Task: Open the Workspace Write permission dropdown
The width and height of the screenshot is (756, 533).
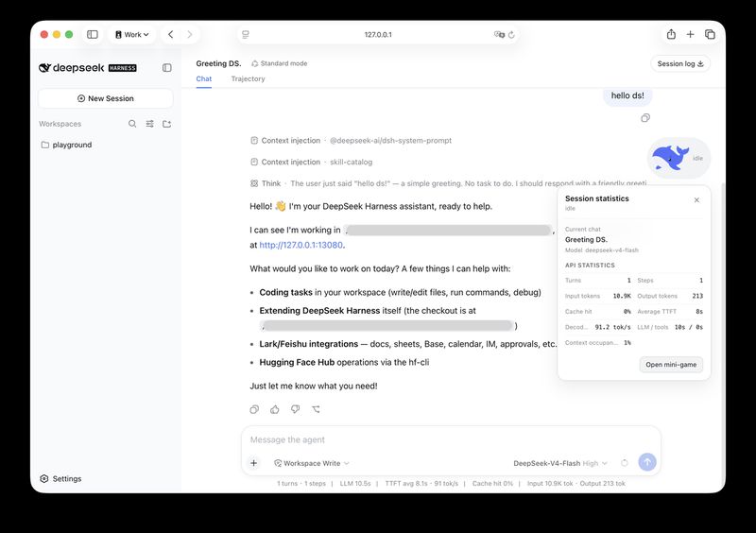Action: (x=312, y=463)
